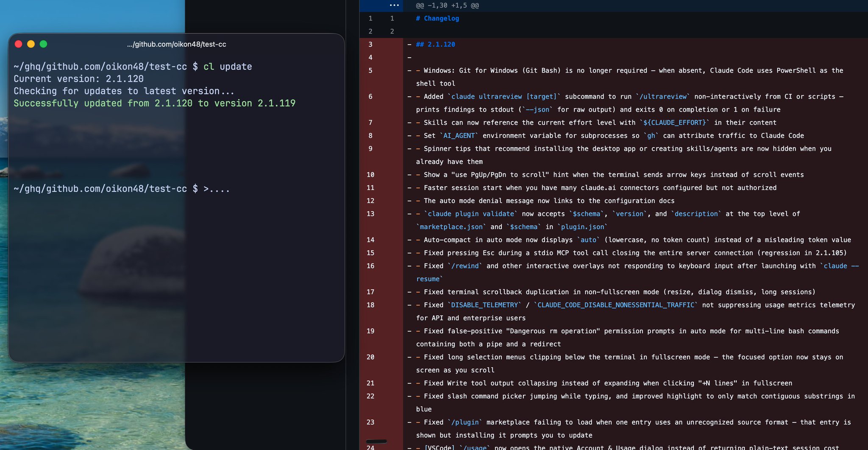
Task: Click 'Fixed terminal scrollback duplication' line
Action: (615, 292)
